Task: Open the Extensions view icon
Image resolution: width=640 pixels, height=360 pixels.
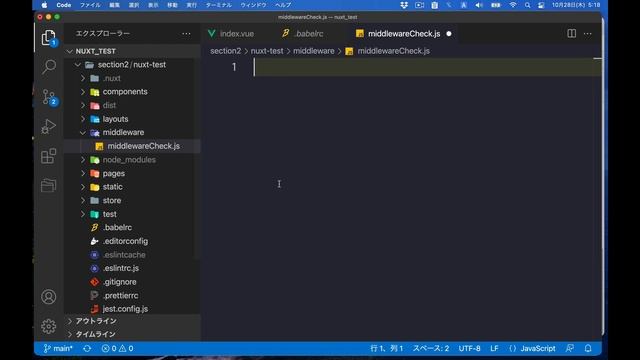Action: 49,156
